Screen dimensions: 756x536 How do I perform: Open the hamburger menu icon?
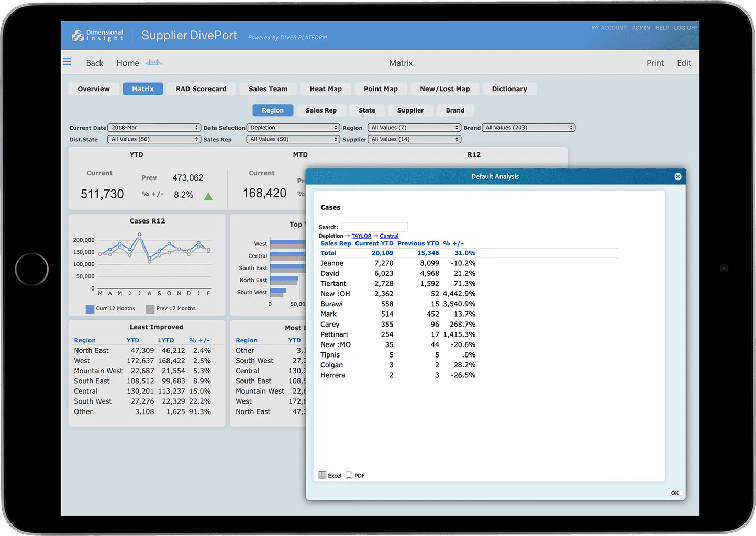(67, 62)
